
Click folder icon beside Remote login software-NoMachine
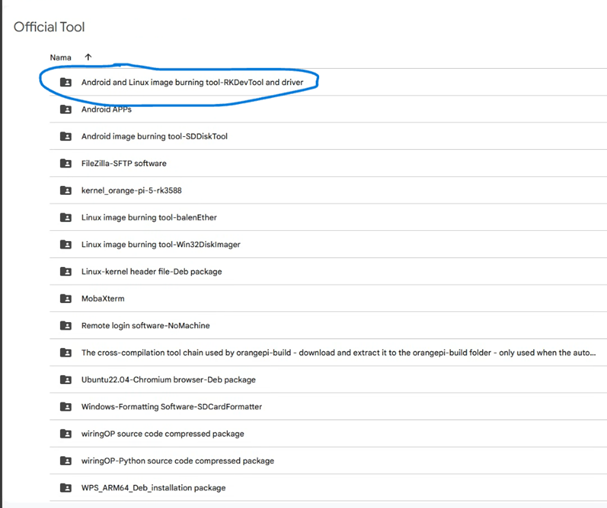(x=66, y=325)
